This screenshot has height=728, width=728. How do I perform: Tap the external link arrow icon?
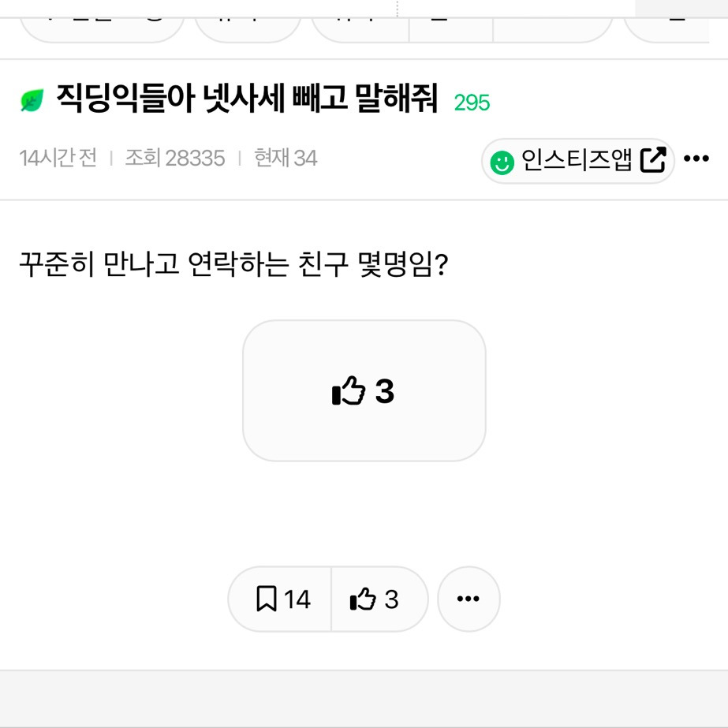[x=652, y=160]
